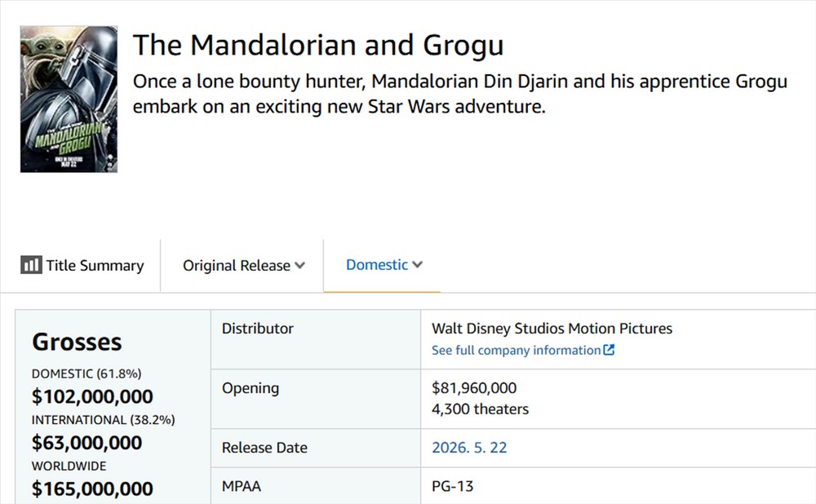Screen dimensions: 816x504
Task: Click the $81,960,000 opening amount
Action: [x=473, y=387]
